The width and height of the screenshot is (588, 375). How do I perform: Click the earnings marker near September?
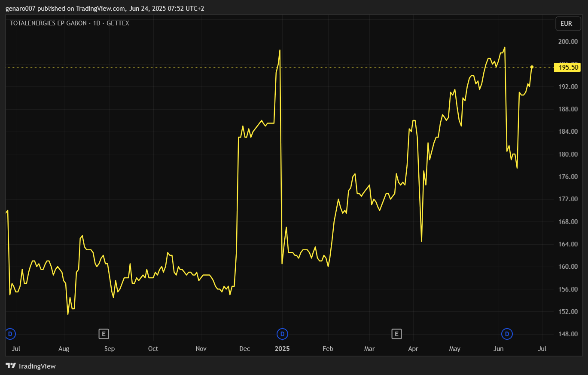tap(103, 334)
